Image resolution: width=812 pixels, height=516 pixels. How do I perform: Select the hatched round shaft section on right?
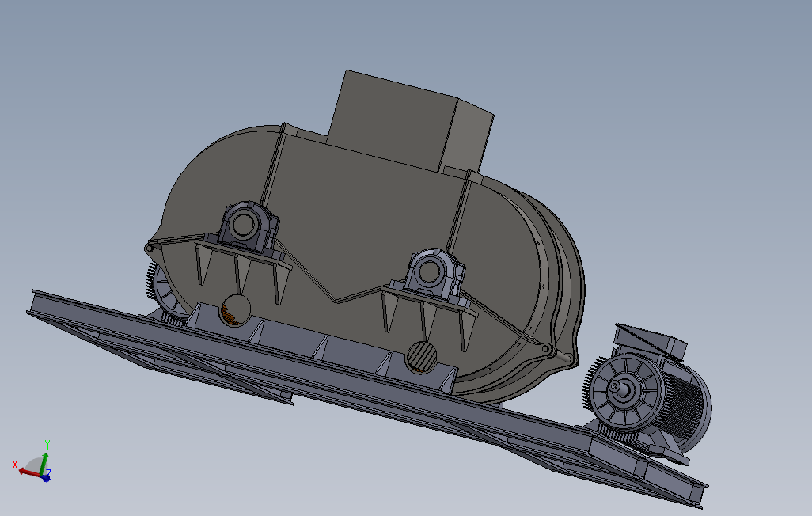tap(422, 356)
